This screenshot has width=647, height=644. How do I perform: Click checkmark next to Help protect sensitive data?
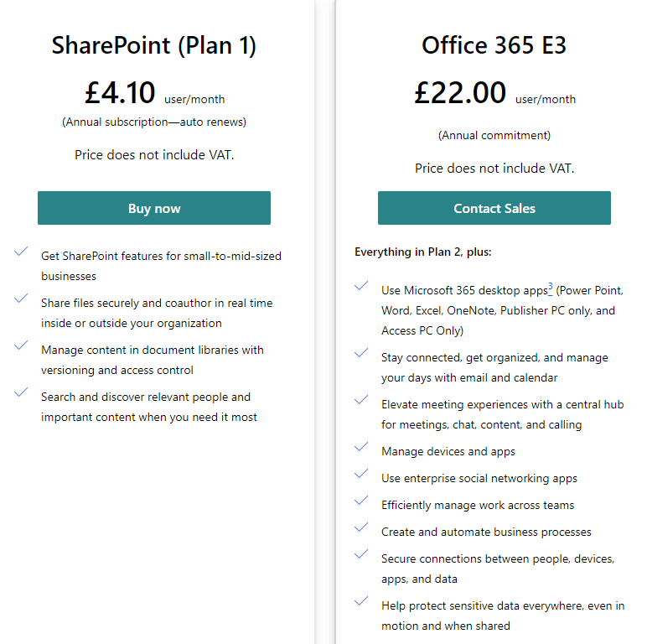(362, 601)
